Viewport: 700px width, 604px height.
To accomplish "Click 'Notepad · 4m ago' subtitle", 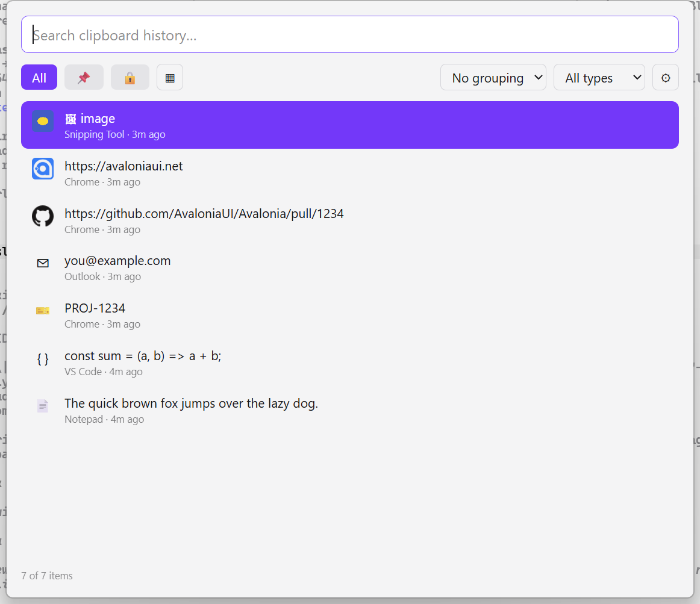I will 104,419.
